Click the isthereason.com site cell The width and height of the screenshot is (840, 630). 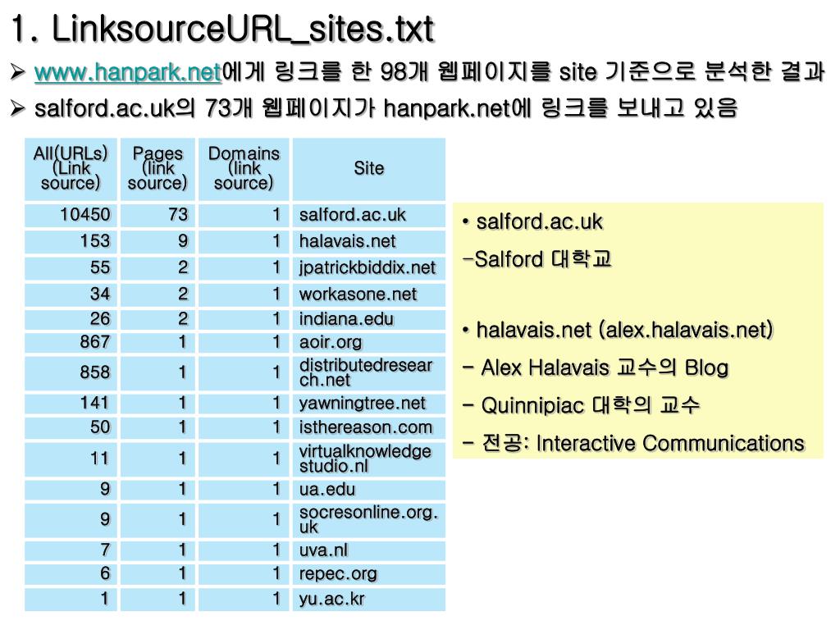click(368, 427)
